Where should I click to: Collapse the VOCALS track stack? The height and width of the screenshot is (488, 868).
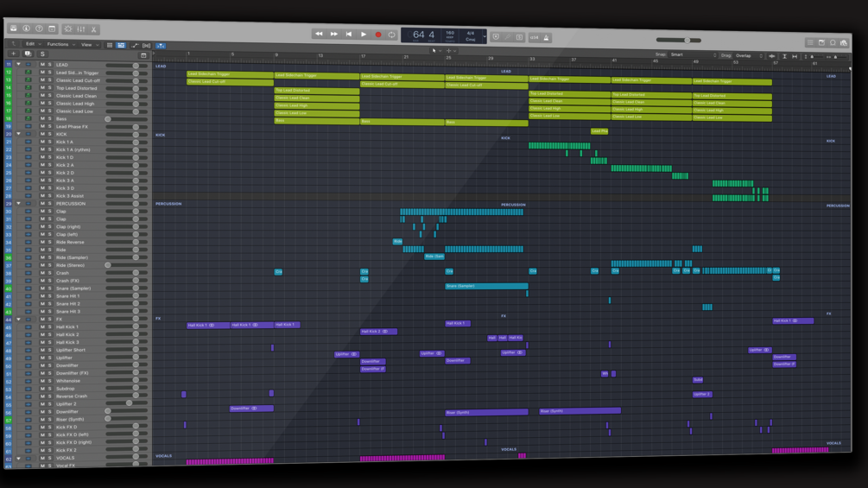pyautogui.click(x=18, y=458)
